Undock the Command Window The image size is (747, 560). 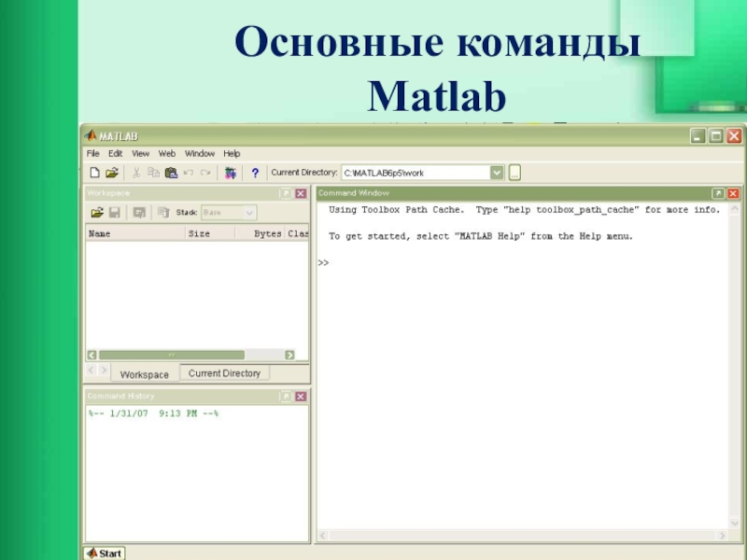718,193
